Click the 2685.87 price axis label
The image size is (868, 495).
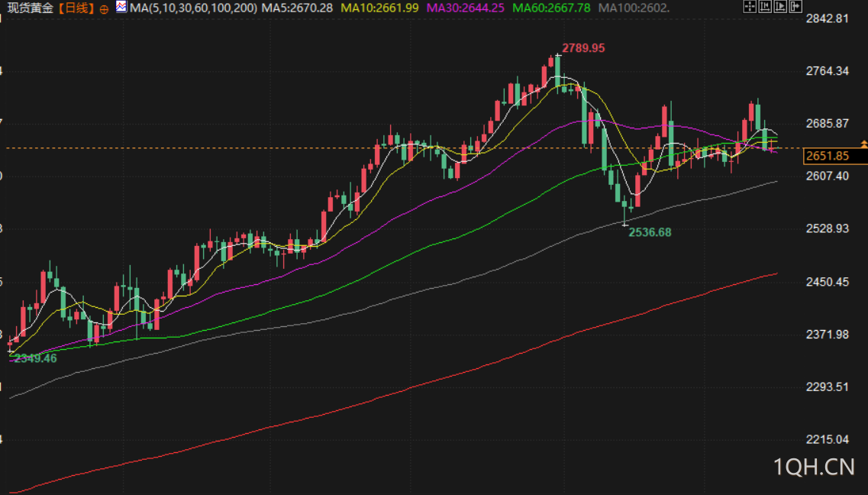(827, 124)
